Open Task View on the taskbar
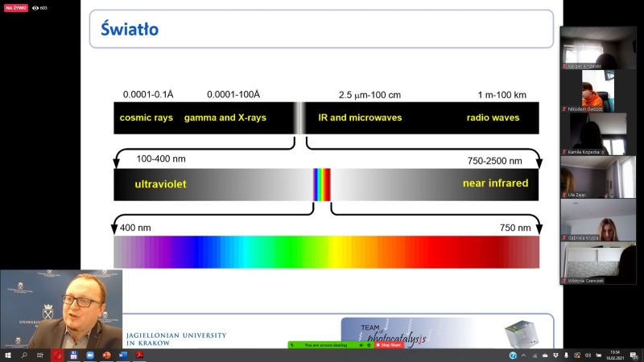The image size is (644, 362). point(39,355)
